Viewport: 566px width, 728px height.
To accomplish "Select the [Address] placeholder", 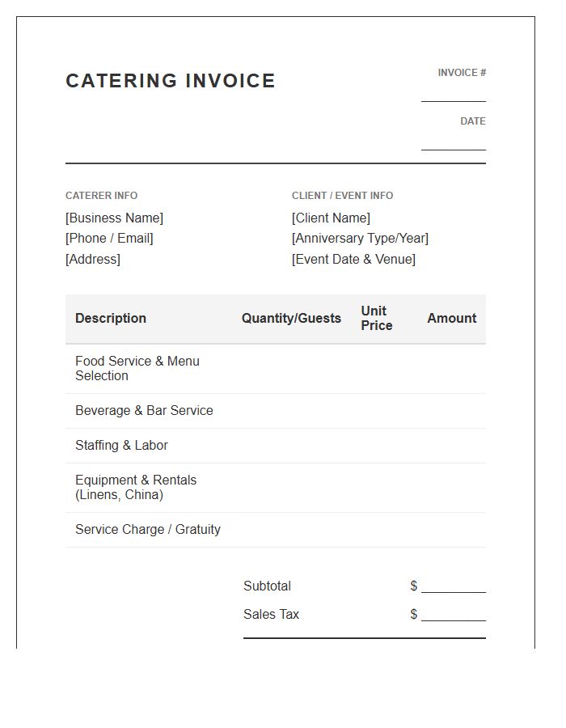I will [x=93, y=259].
